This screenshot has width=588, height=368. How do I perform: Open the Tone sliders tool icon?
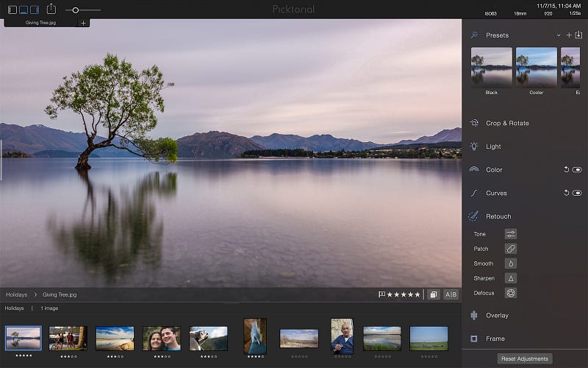[x=510, y=234]
